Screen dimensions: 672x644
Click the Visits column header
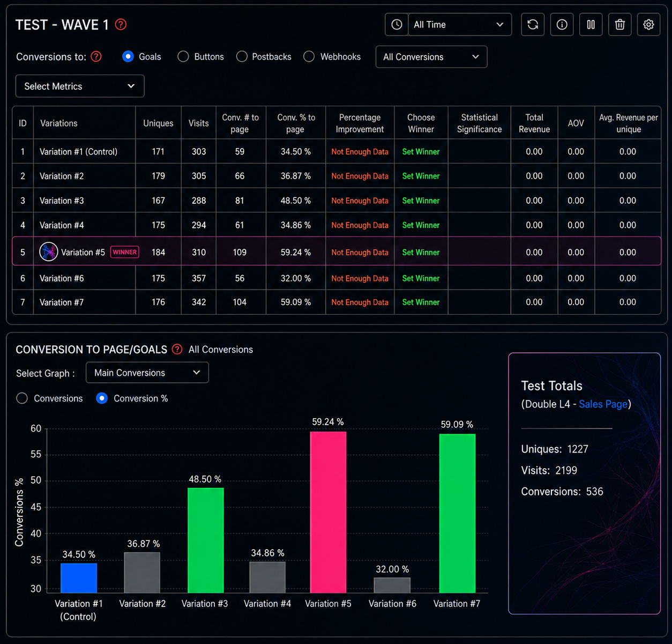click(199, 123)
